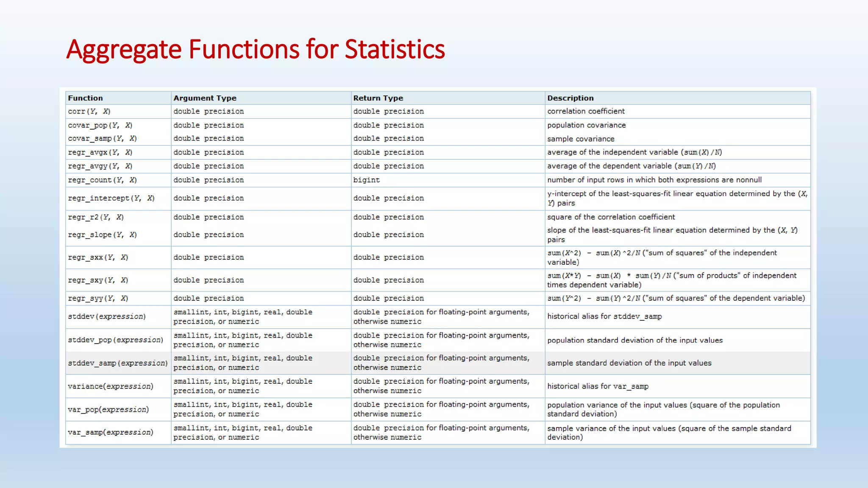
Task: Click the 'y-intercept of the least-squares-fit' description
Action: (x=677, y=198)
